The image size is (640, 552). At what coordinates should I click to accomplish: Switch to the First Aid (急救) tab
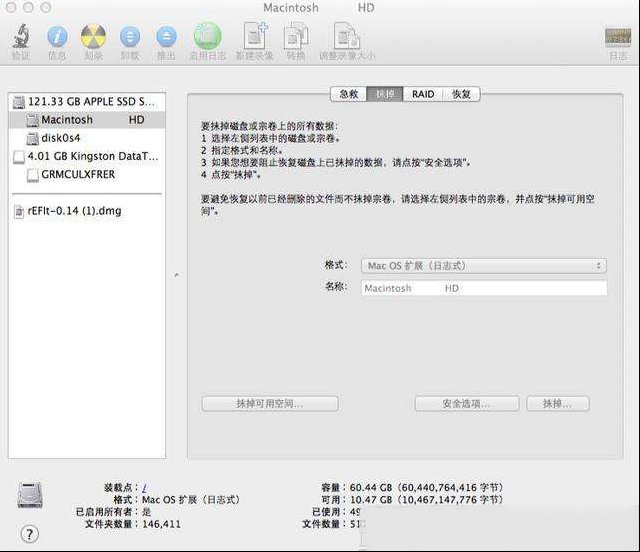[x=349, y=94]
